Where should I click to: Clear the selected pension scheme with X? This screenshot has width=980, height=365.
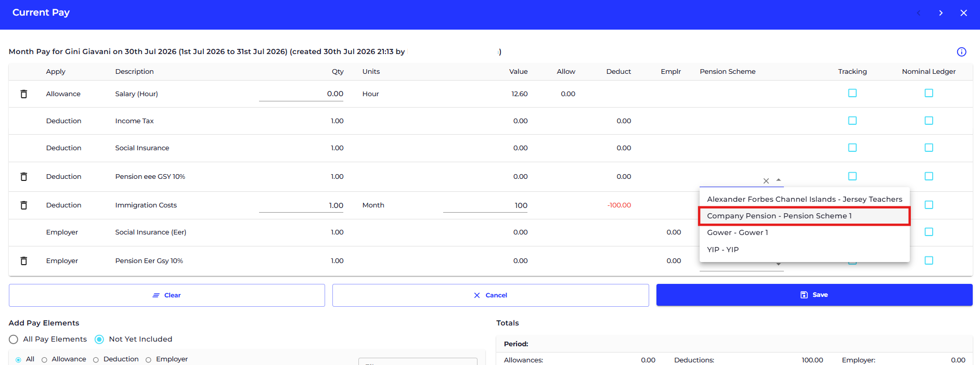pyautogui.click(x=766, y=181)
